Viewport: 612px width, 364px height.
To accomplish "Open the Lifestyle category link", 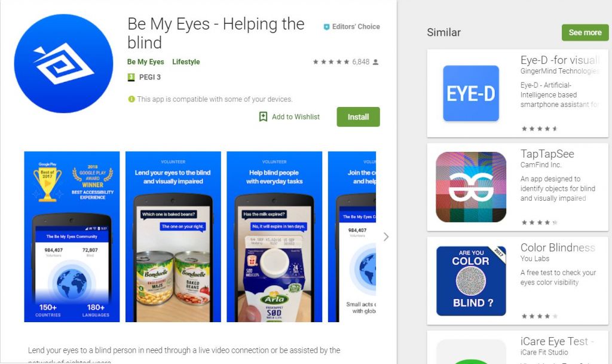I will click(186, 62).
